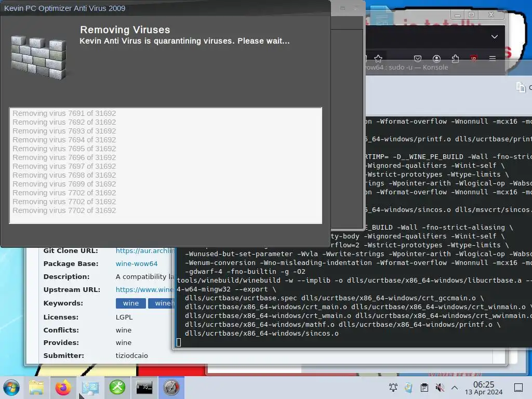This screenshot has height=399, width=532.
Task: Open the clock showing 06:25
Action: [484, 388]
